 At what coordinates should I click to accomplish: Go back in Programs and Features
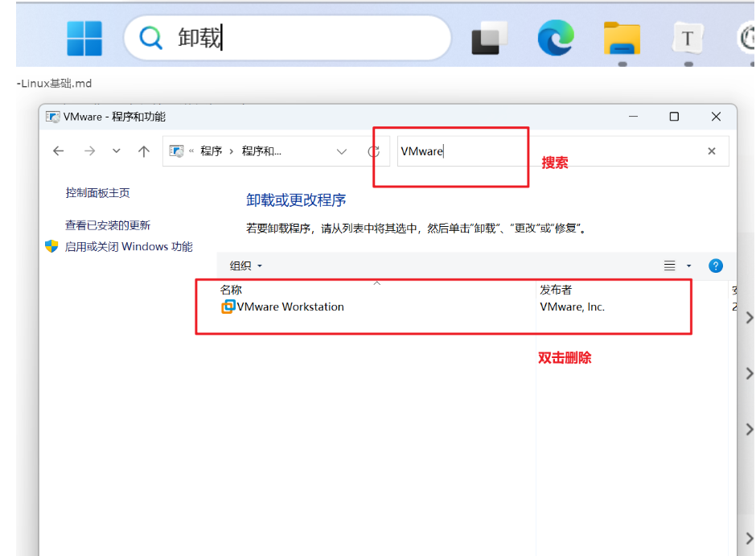coord(59,151)
